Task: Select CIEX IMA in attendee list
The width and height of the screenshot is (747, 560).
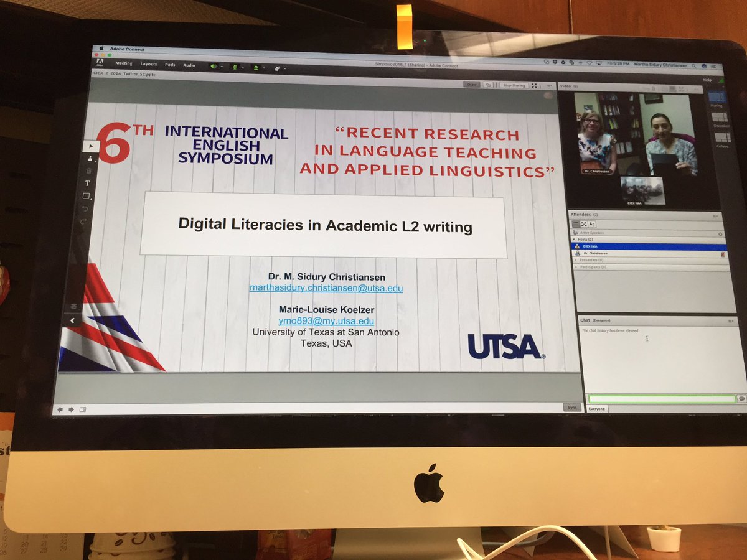Action: pos(649,246)
